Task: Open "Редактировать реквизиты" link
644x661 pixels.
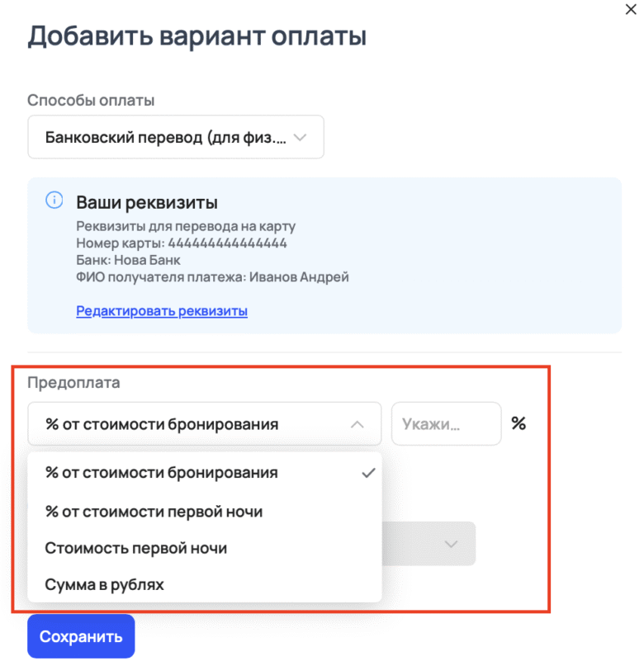Action: pos(161,310)
